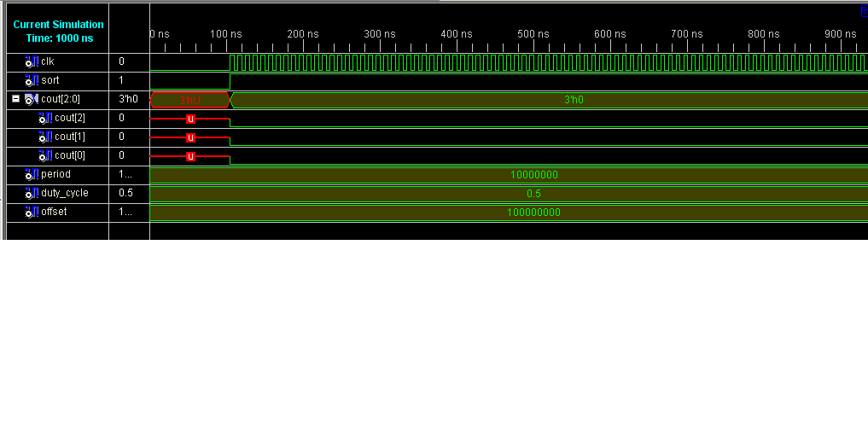
Task: Select the duty_cycle signal name
Action: (x=65, y=193)
